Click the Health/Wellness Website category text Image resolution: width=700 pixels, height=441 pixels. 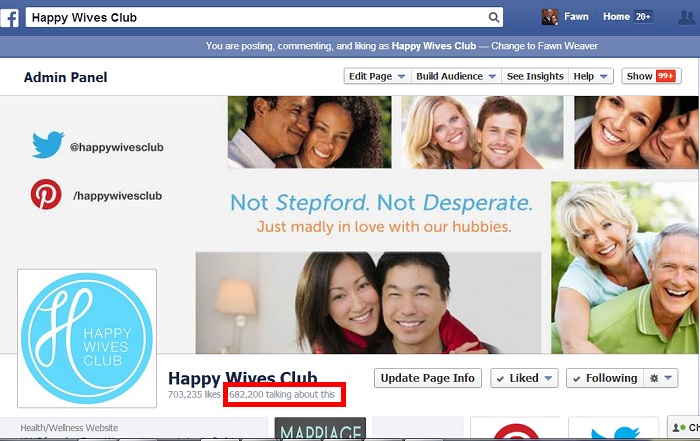(69, 428)
